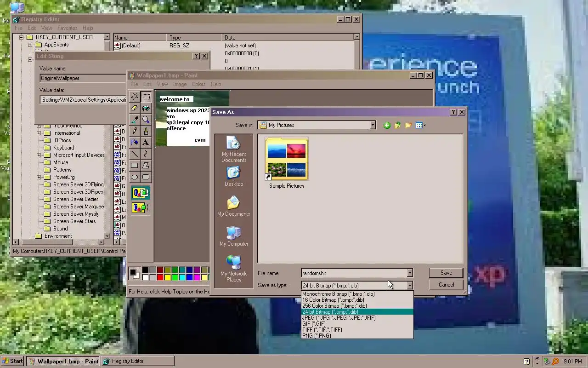Pick the Pick Color eyedropper tool
This screenshot has height=368, width=588.
pos(134,120)
